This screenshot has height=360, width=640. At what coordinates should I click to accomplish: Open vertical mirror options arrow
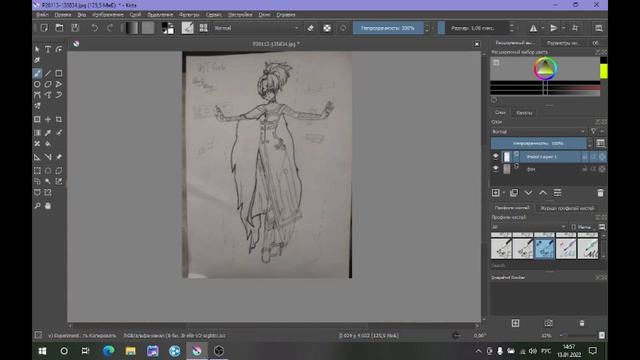563,28
